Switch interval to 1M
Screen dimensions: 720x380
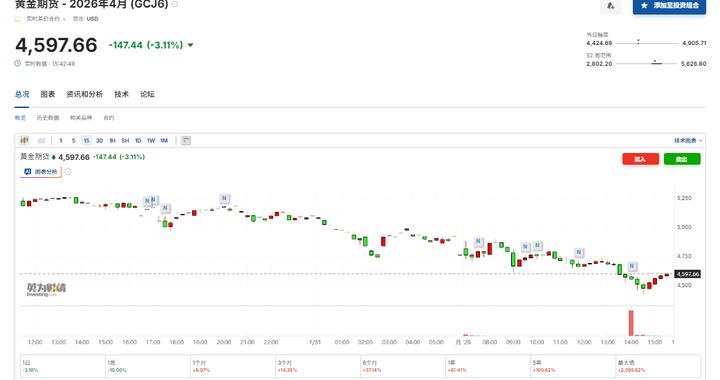[x=164, y=140]
